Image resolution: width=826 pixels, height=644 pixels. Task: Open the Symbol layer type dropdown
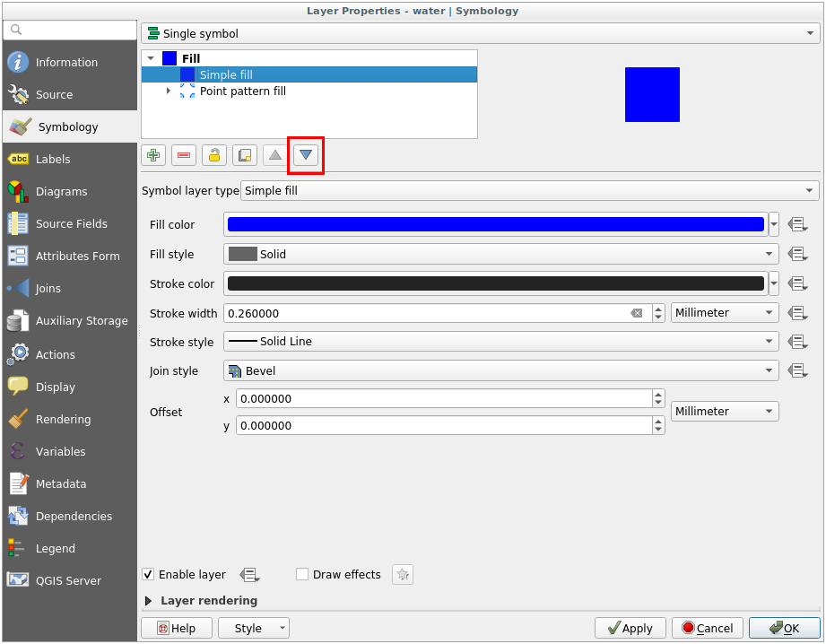pos(529,190)
